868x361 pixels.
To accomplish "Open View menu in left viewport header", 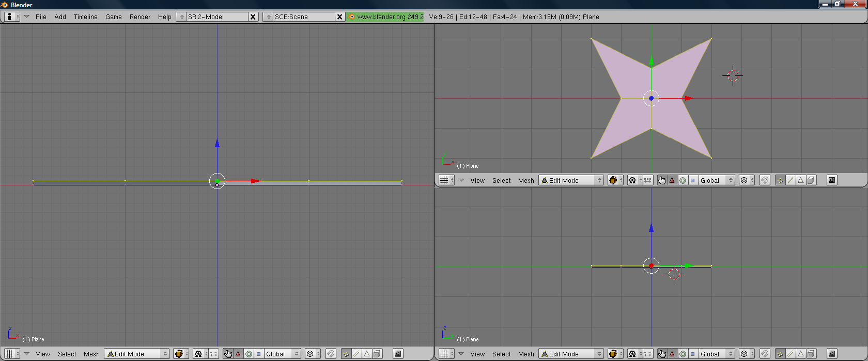I will (x=43, y=354).
